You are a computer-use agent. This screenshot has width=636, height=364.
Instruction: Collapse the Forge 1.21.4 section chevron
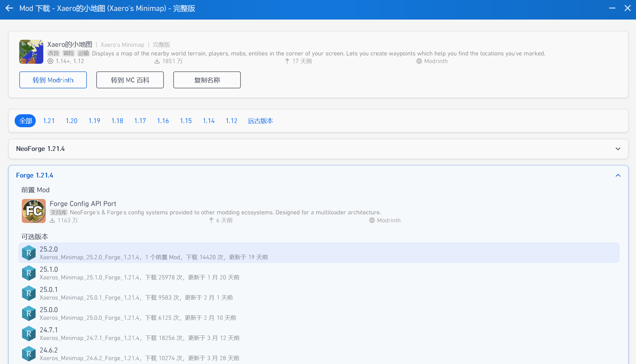tap(618, 175)
